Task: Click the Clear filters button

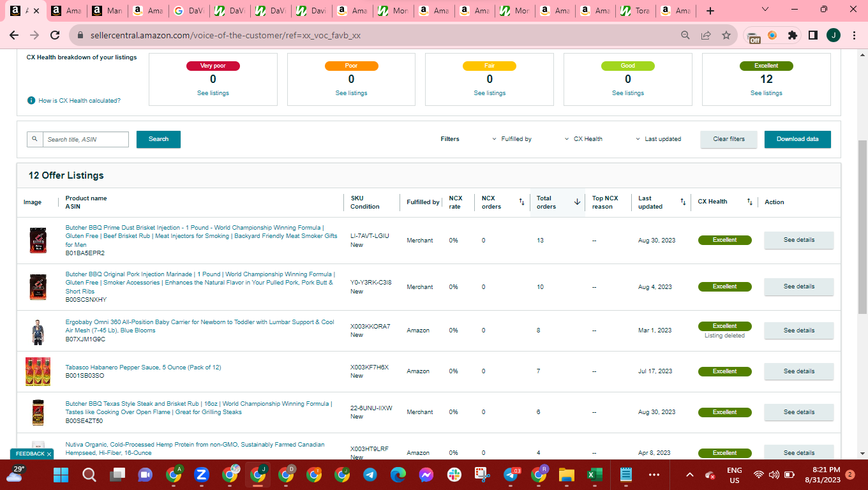Action: [729, 139]
